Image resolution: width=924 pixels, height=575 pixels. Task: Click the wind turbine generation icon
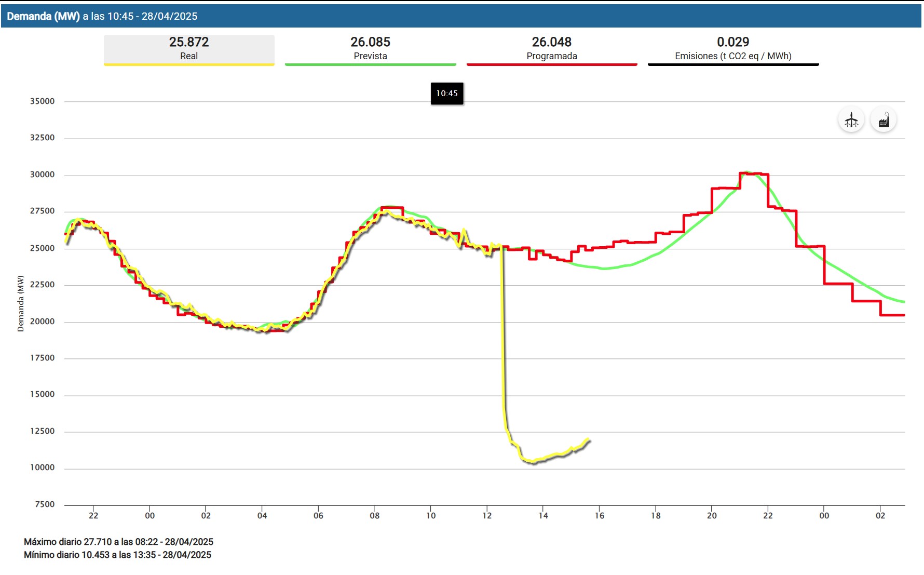851,120
